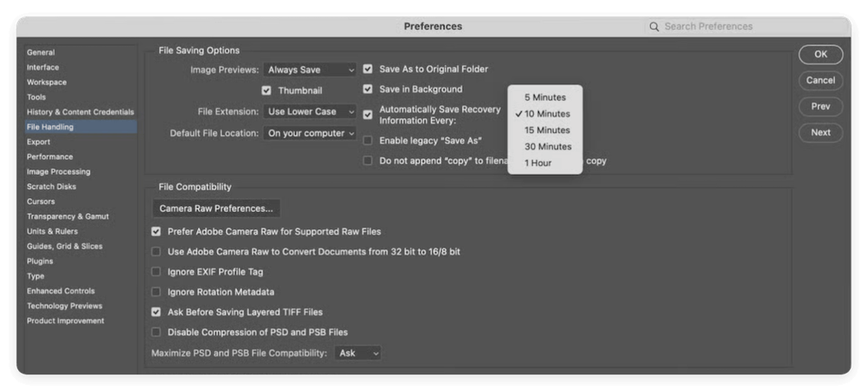Open the Image Previews dropdown

(x=310, y=70)
